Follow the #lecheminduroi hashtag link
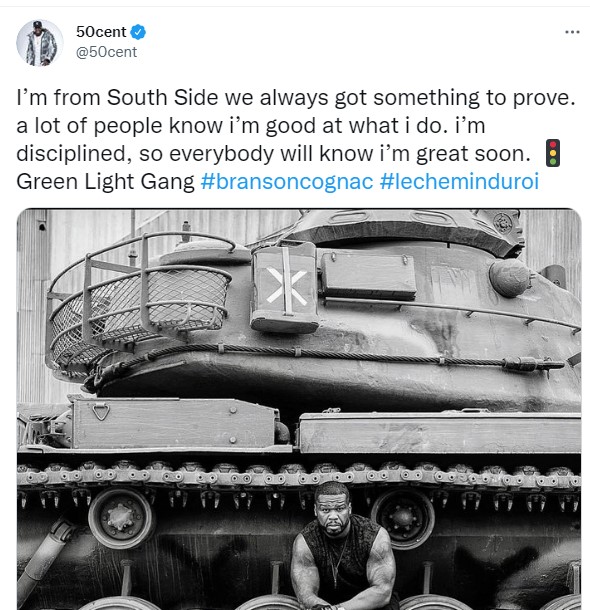 click(x=459, y=181)
